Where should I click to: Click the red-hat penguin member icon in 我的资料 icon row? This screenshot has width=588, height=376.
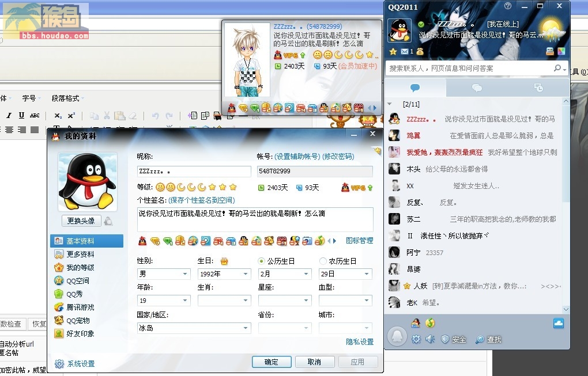point(142,241)
